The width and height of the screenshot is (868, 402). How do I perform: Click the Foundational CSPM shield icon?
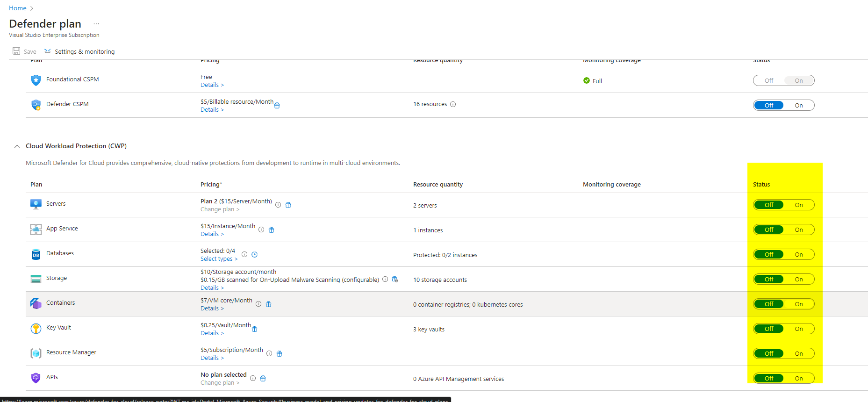[36, 80]
